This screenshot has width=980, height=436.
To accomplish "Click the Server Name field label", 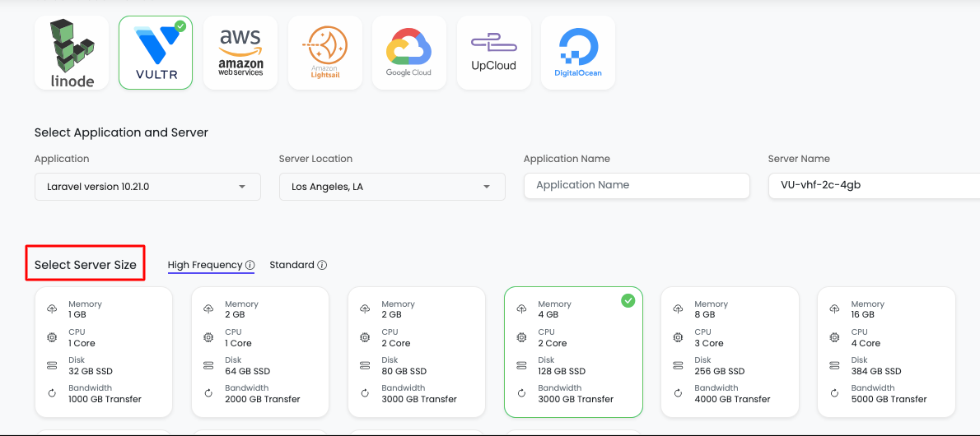I will click(799, 159).
